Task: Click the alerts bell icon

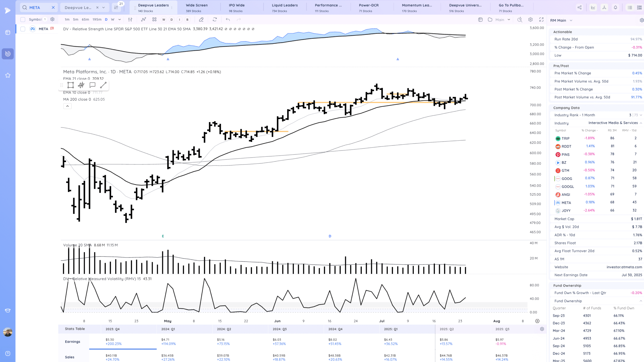Action: 615,8
